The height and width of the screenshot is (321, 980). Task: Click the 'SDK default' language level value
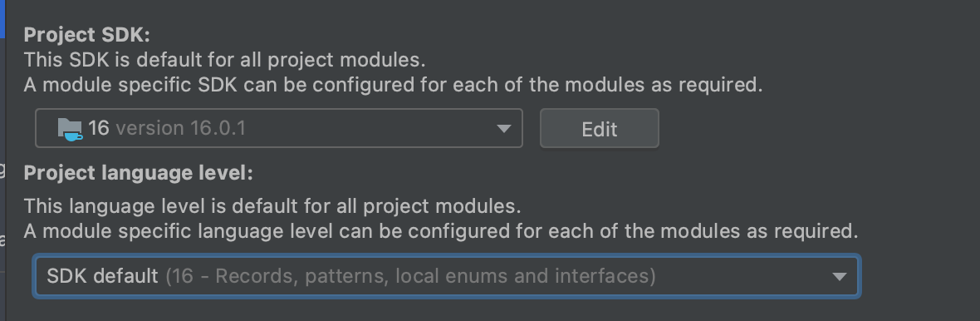(x=102, y=276)
